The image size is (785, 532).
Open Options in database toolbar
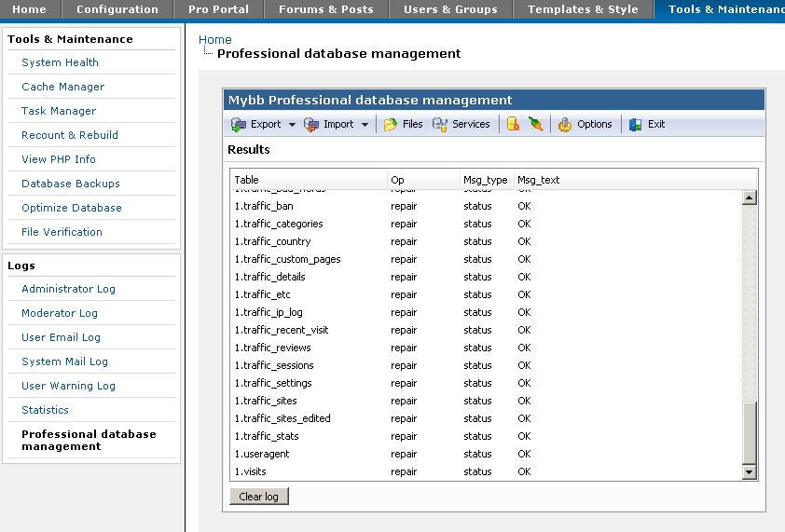[565, 124]
